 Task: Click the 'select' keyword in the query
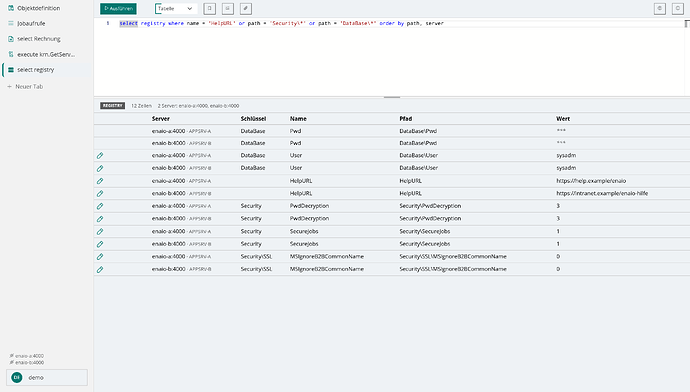coord(128,23)
